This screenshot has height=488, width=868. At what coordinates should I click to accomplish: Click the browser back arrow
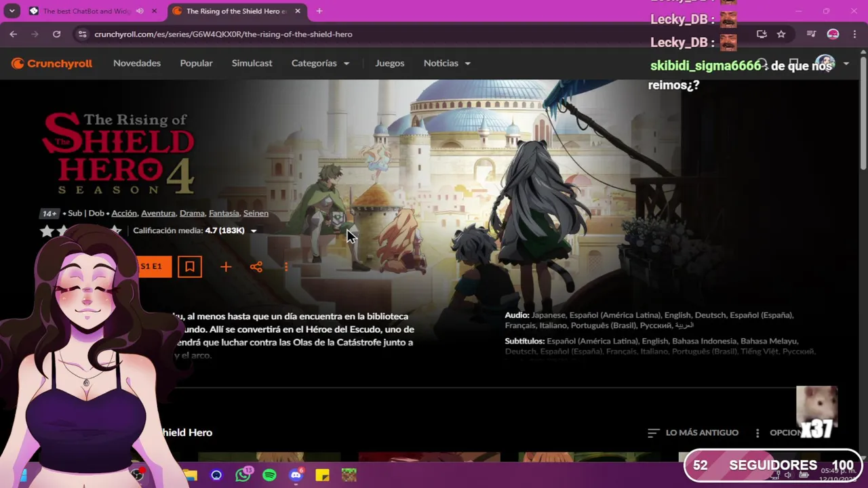pos(14,34)
